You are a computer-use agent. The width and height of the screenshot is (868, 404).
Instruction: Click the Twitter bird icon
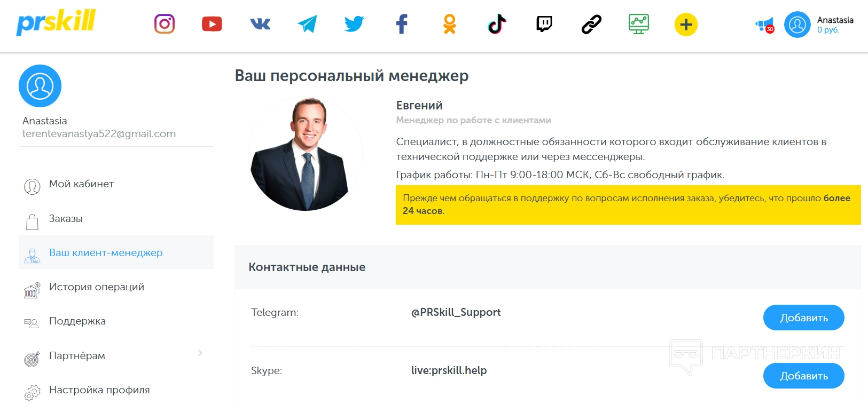point(354,24)
